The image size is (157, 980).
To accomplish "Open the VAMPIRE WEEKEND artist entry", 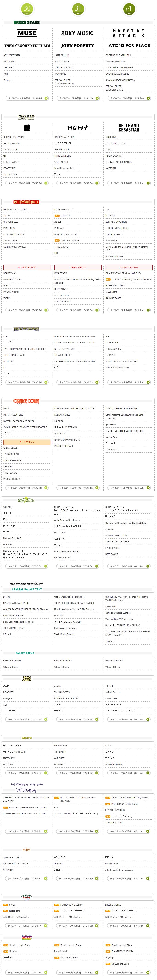I will click(115, 61).
